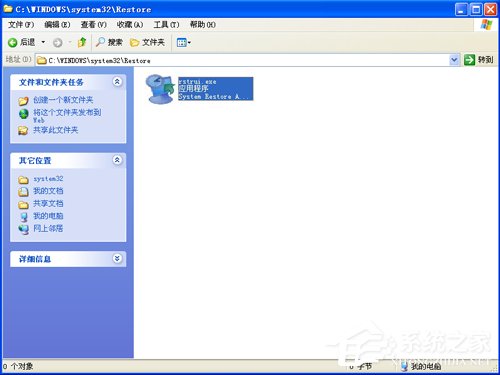
Task: Collapse the File and Folder Tasks panel
Action: 117,82
